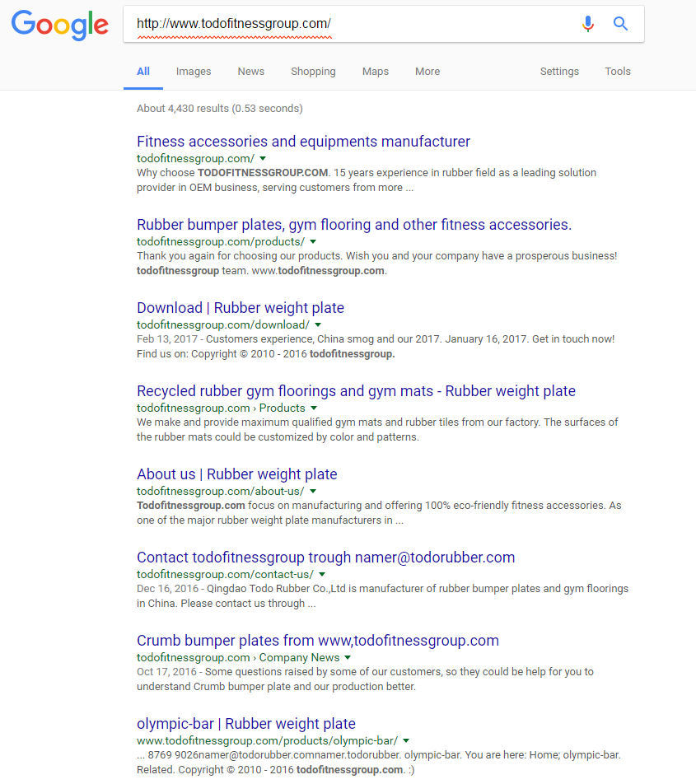
Task: Click green URL 'todofitnessgroup.com/'
Action: (x=195, y=158)
